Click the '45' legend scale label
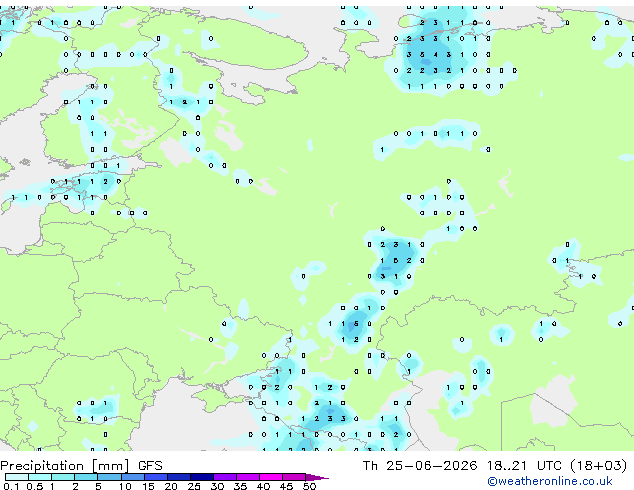The width and height of the screenshot is (634, 490). 286,486
